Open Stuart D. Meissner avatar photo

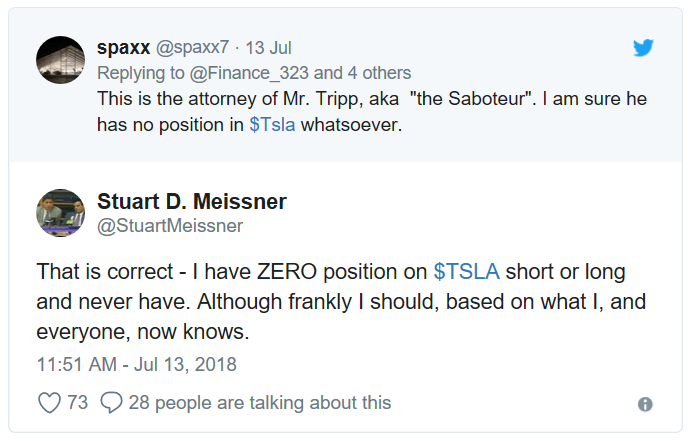[60, 213]
